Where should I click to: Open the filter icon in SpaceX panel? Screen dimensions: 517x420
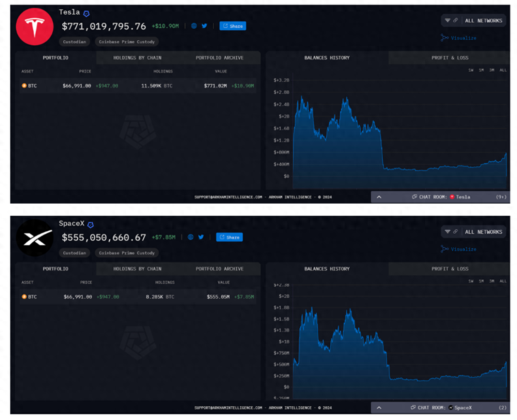coord(448,232)
